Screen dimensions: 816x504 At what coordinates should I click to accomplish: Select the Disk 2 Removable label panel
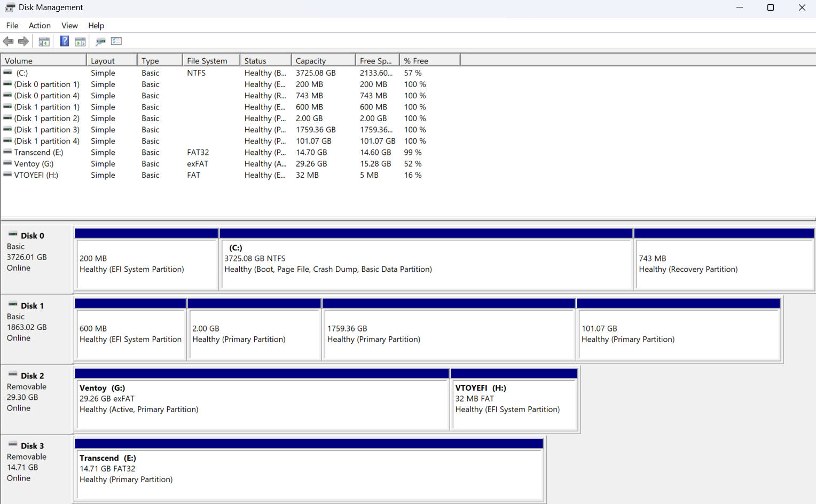coord(37,399)
